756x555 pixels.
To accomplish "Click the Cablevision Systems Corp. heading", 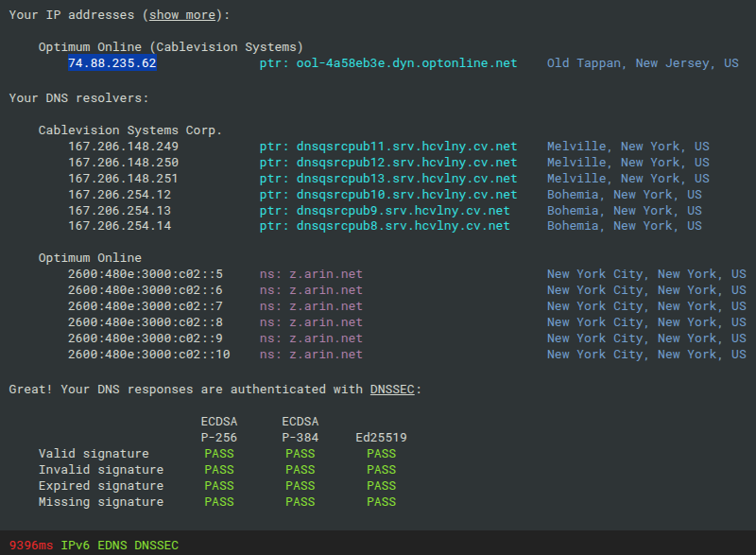I will click(130, 130).
